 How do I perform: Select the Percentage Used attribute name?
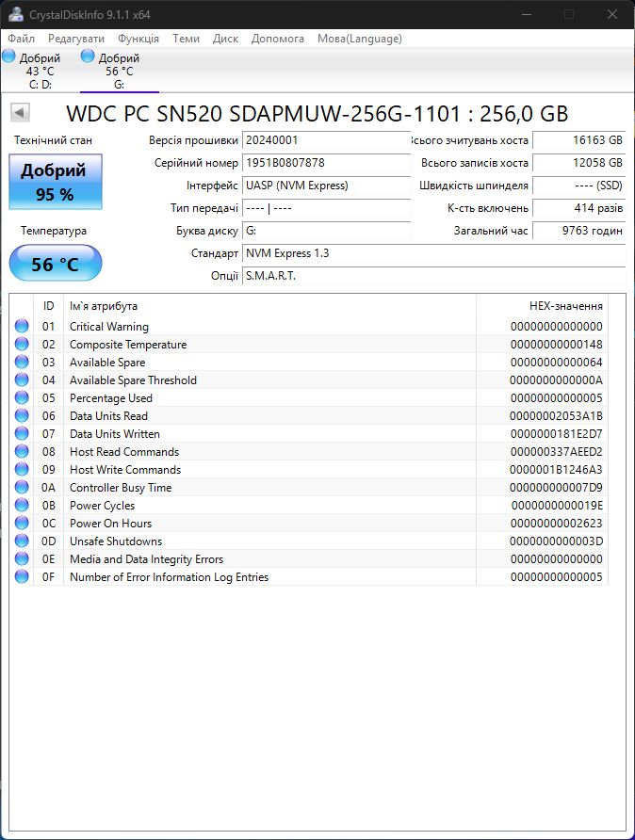click(111, 398)
